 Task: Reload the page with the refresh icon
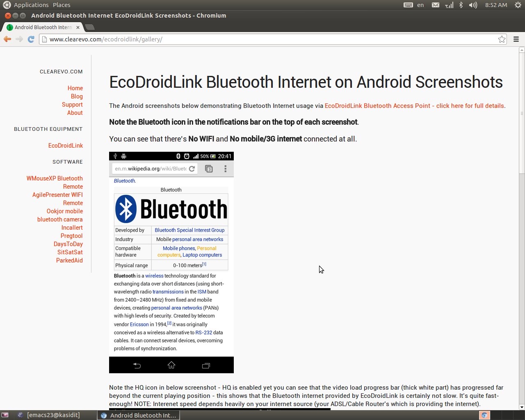pyautogui.click(x=31, y=39)
